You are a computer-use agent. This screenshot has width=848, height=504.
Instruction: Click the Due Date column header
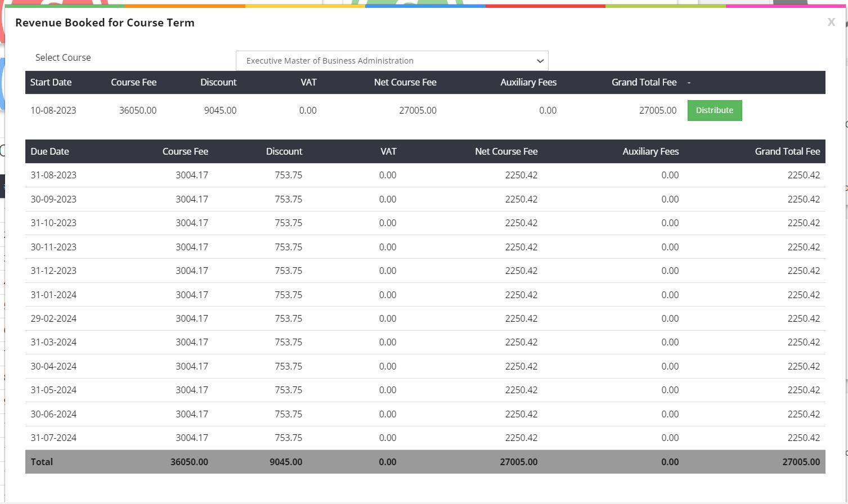point(50,151)
